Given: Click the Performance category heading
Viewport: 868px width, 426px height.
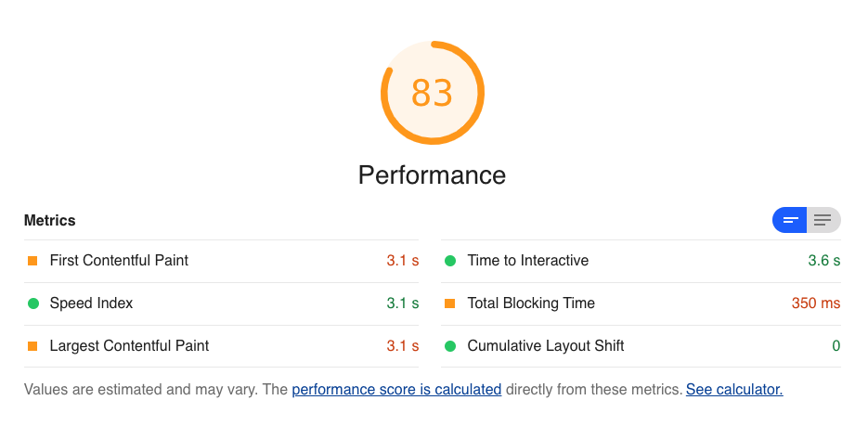Looking at the screenshot, I should (432, 174).
